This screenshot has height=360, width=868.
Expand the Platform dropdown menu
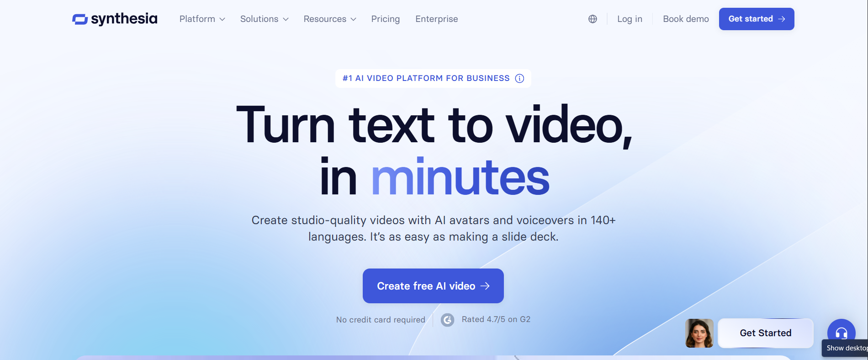202,19
